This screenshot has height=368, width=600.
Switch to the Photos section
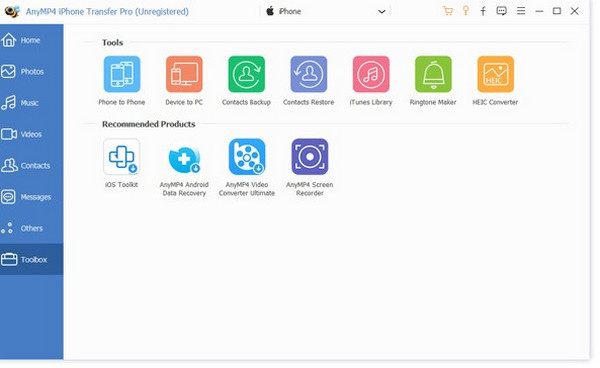tap(31, 72)
